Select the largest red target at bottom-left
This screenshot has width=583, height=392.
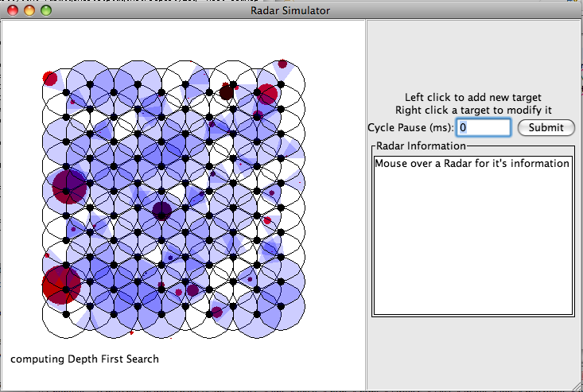pos(61,285)
